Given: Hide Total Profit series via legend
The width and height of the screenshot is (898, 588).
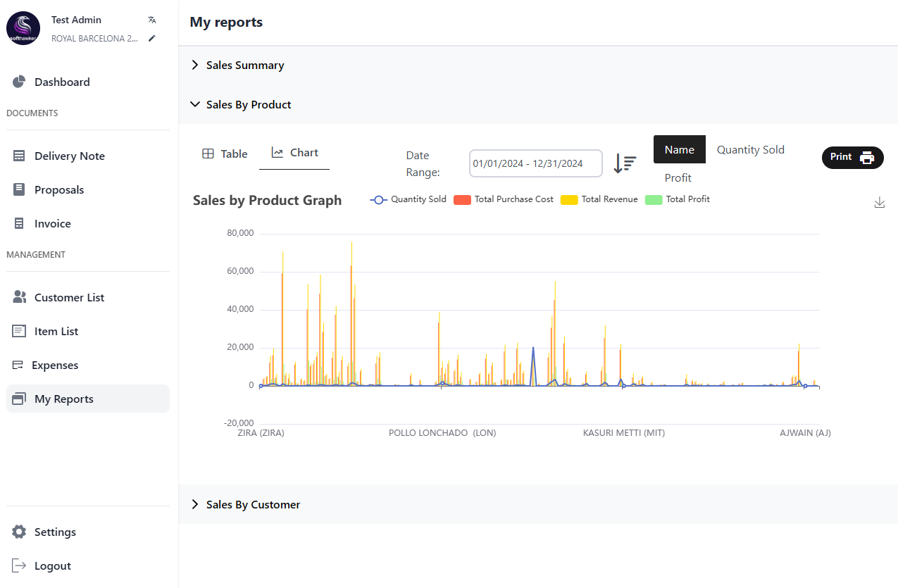Looking at the screenshot, I should (678, 199).
